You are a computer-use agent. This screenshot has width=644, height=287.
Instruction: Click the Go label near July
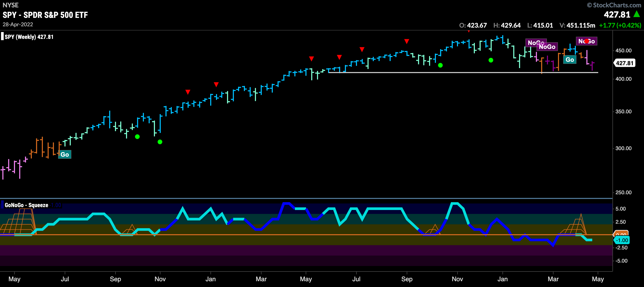65,155
